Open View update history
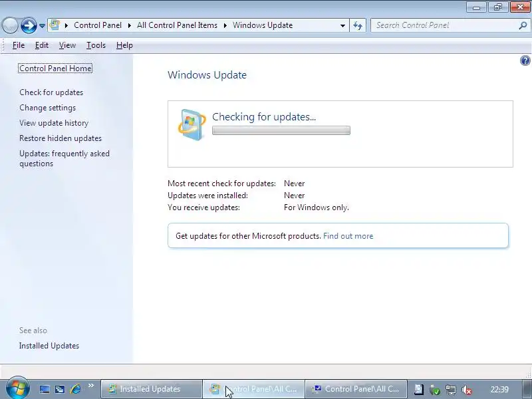 [x=54, y=123]
